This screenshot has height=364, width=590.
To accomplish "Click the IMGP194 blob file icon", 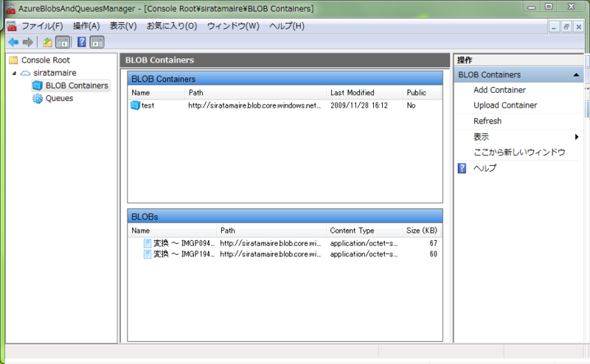I will [147, 254].
